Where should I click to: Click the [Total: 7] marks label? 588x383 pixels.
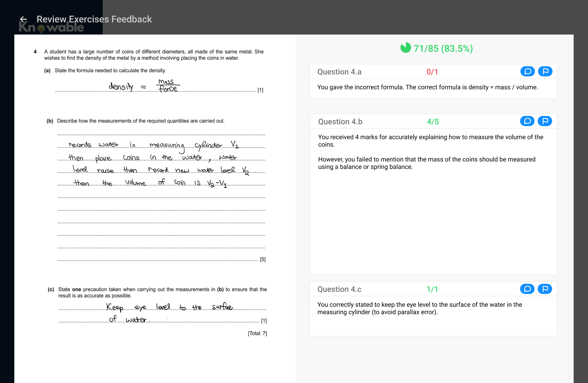(257, 334)
